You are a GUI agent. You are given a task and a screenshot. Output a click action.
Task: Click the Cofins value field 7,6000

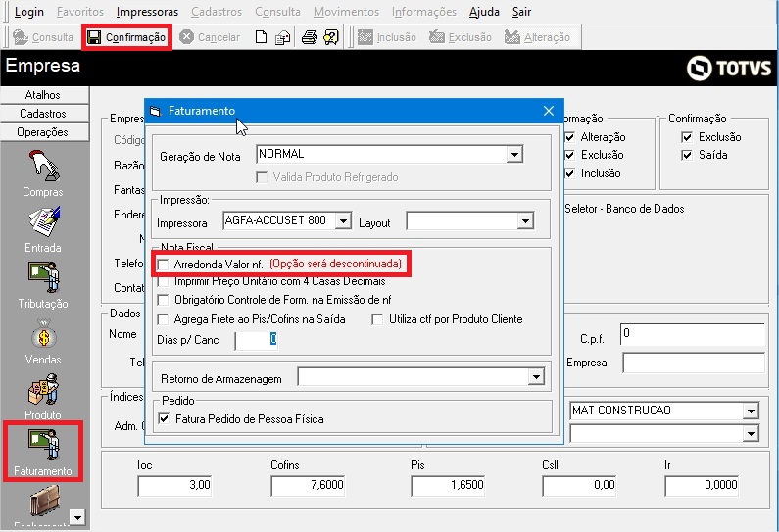click(308, 485)
